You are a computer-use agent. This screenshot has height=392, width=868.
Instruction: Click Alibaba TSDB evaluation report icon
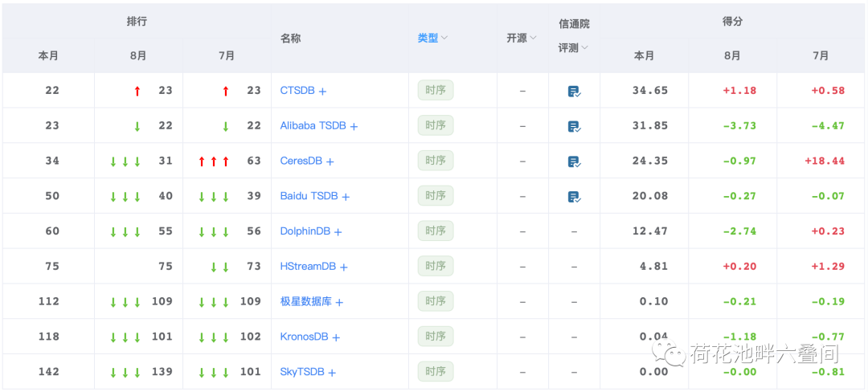pyautogui.click(x=574, y=126)
